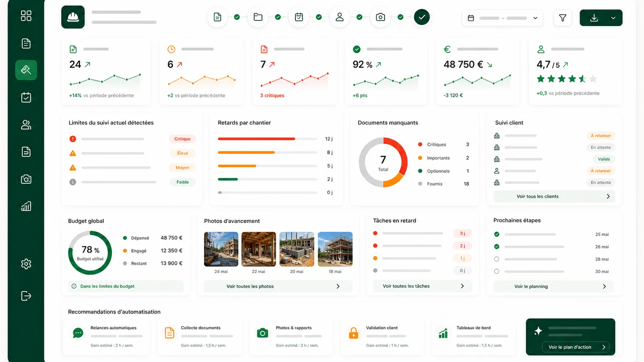Click the logout icon in sidebar
Image resolution: width=644 pixels, height=362 pixels.
click(26, 296)
